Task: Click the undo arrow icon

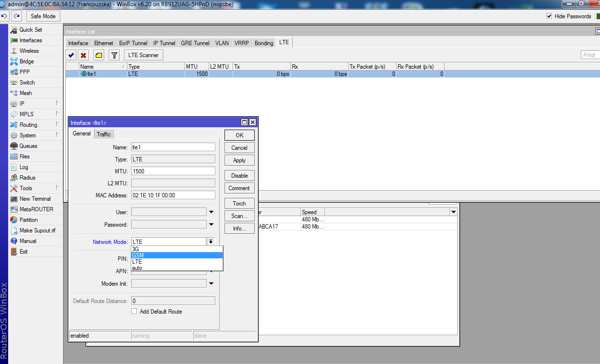Action: pyautogui.click(x=4, y=16)
